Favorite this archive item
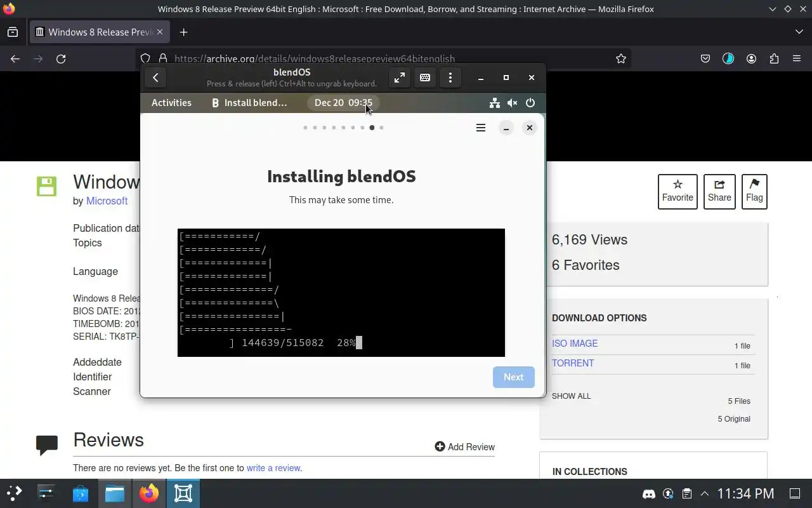 (678, 191)
